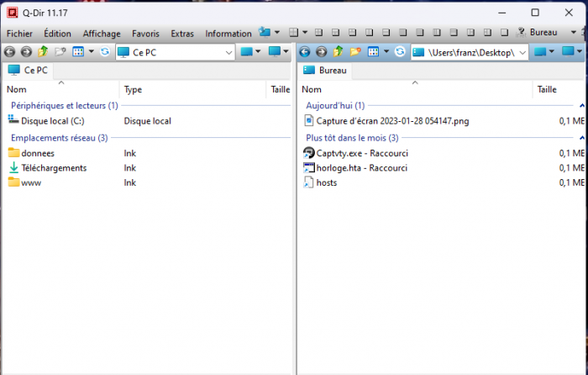Open the Extras menu
The width and height of the screenshot is (588, 375).
click(x=181, y=34)
